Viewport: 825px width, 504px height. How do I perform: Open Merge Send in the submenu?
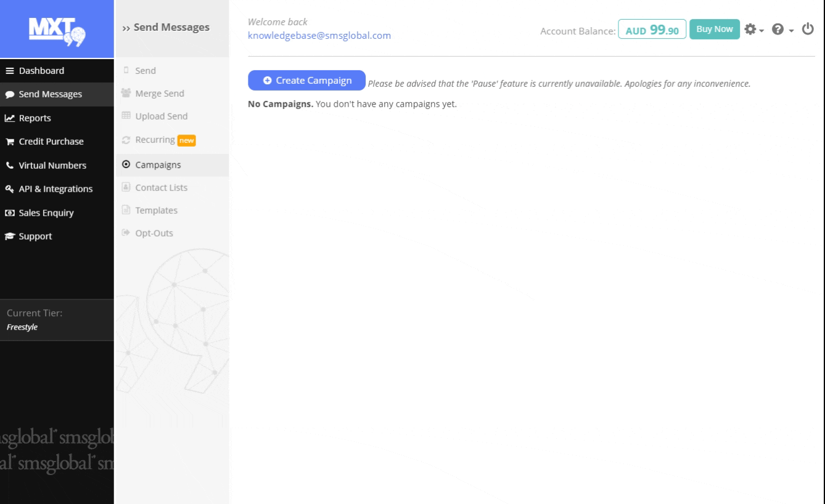[159, 94]
